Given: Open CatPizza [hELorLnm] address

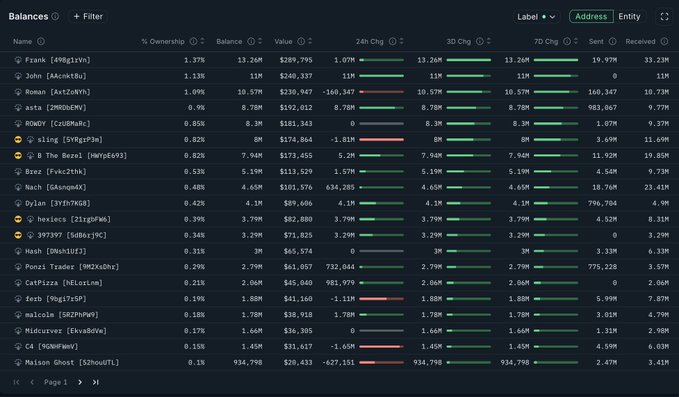Looking at the screenshot, I should pyautogui.click(x=64, y=283).
